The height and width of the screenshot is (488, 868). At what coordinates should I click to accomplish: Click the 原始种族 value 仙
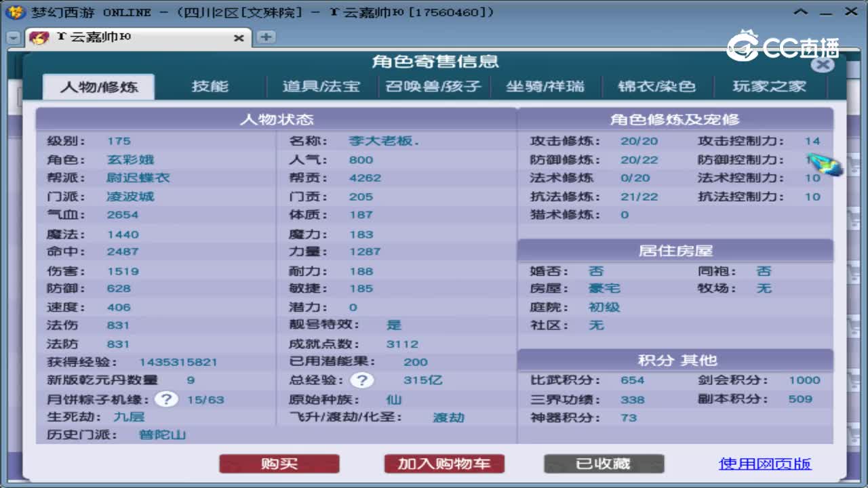394,399
